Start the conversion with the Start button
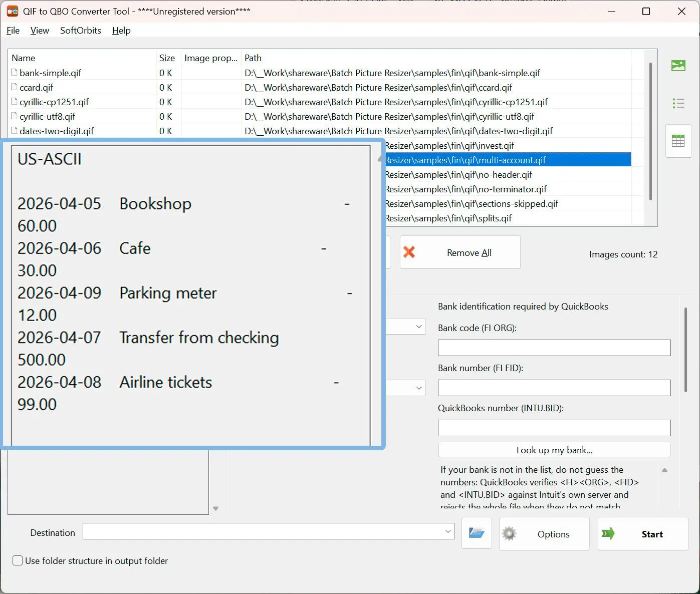Screen dimensions: 700x594 (x=643, y=534)
